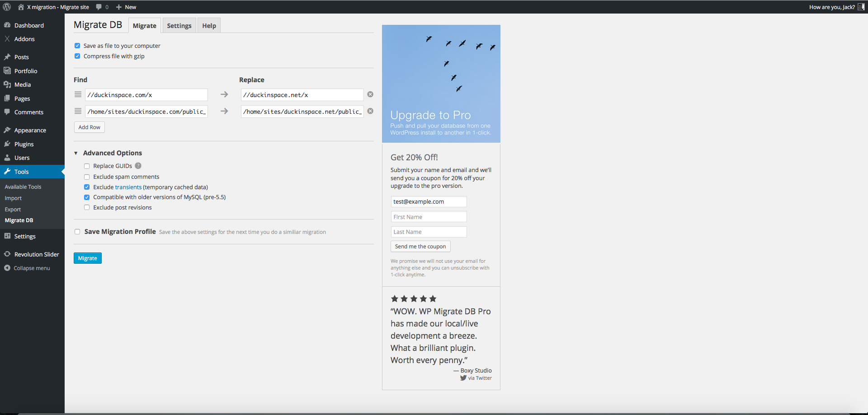Screen dimensions: 868x415
Task: Click How are you, Jack? greeting
Action: (x=832, y=7)
